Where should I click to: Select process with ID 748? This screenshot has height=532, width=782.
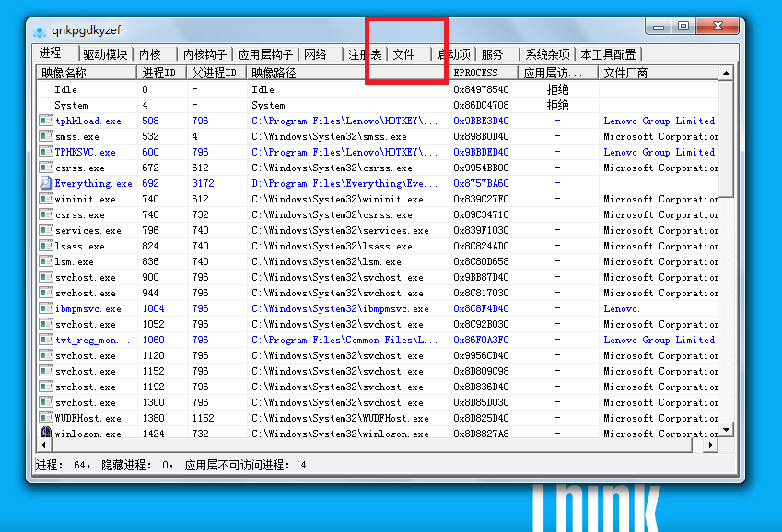pyautogui.click(x=378, y=214)
